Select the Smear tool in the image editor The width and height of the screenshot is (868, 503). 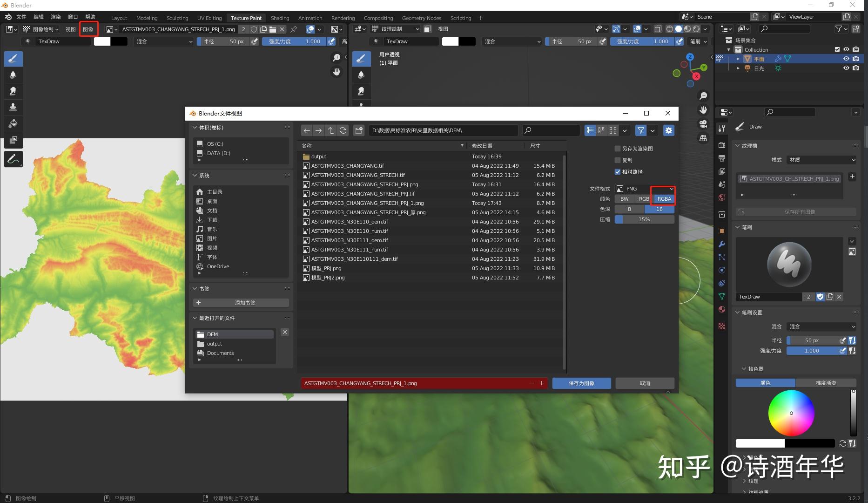tap(13, 91)
